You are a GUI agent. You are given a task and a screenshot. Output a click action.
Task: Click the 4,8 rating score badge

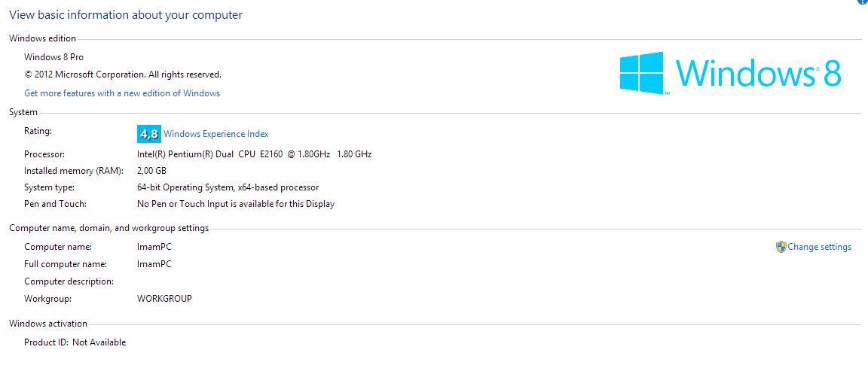point(148,134)
